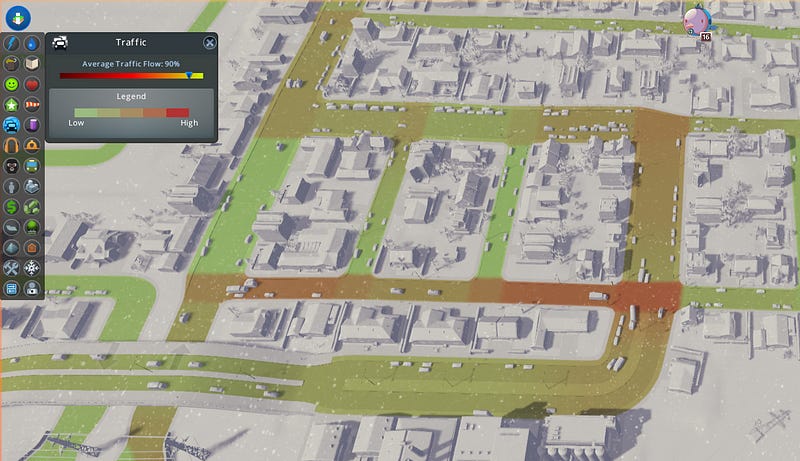Show the Fire Safety helmet icon

[x=32, y=146]
